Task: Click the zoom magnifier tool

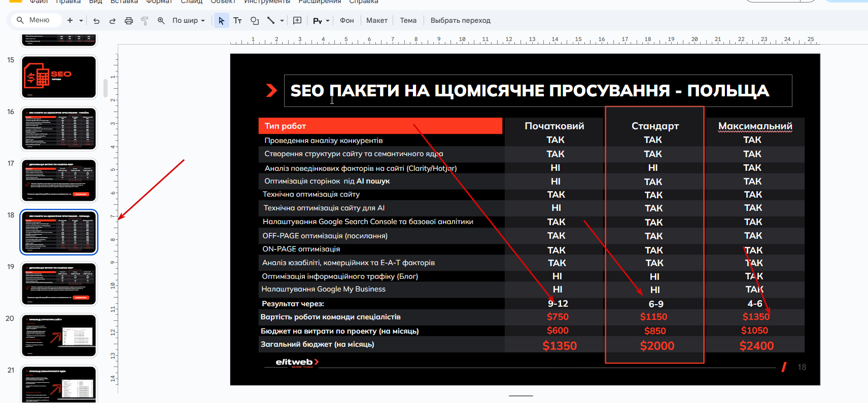Action: point(161,21)
